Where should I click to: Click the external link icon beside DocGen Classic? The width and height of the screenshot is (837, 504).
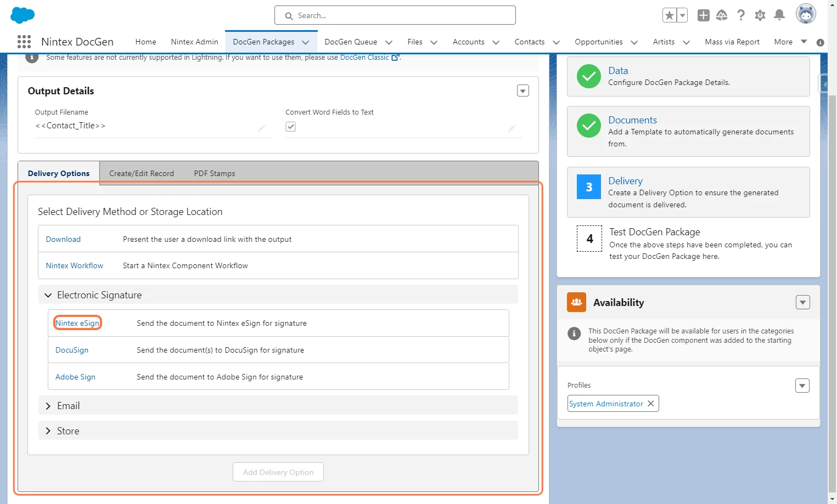click(395, 57)
